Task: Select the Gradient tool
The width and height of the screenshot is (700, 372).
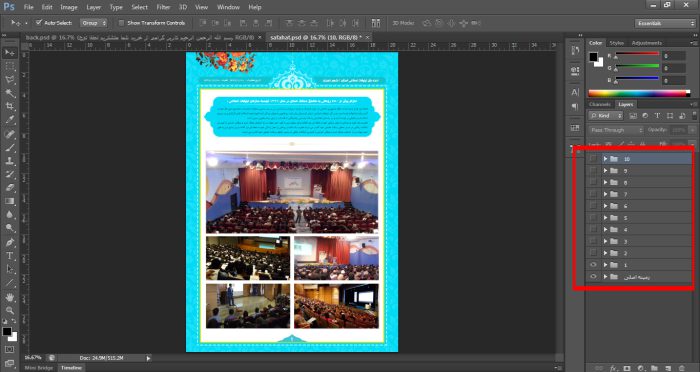Action: click(x=10, y=201)
